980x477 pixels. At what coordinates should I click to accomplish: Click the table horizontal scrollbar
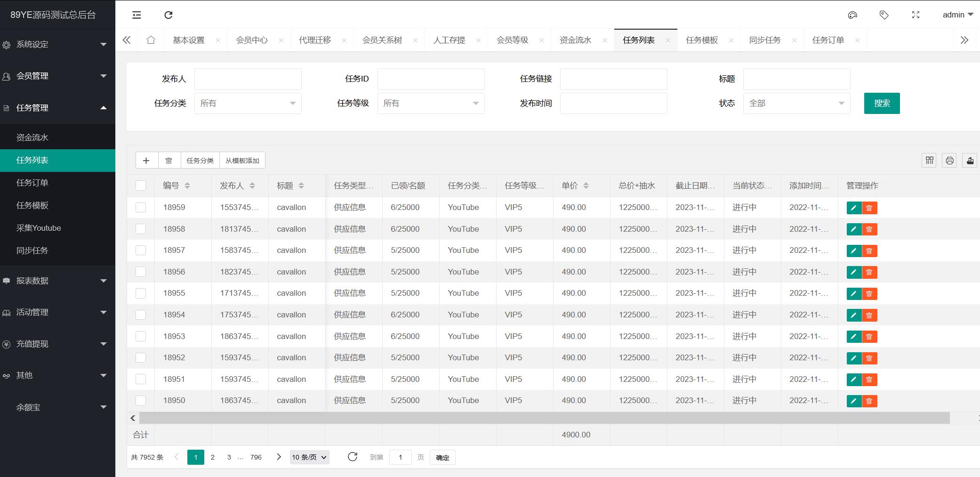(544, 418)
